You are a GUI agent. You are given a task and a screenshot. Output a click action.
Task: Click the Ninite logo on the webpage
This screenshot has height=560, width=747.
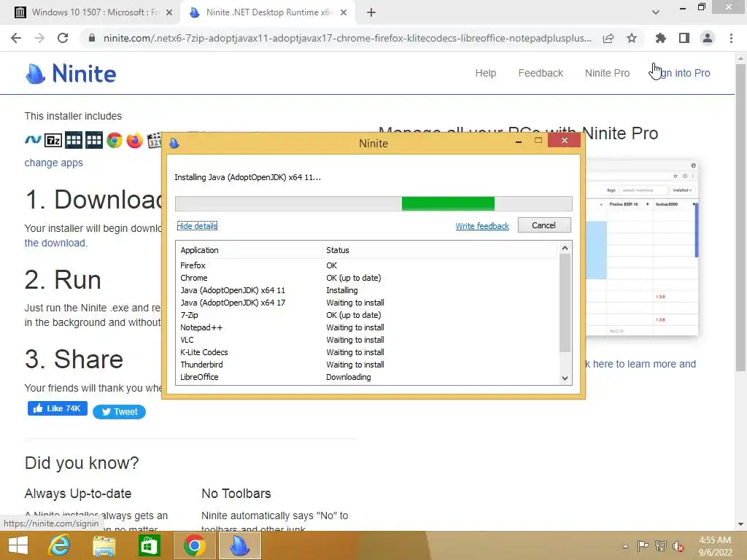click(71, 74)
